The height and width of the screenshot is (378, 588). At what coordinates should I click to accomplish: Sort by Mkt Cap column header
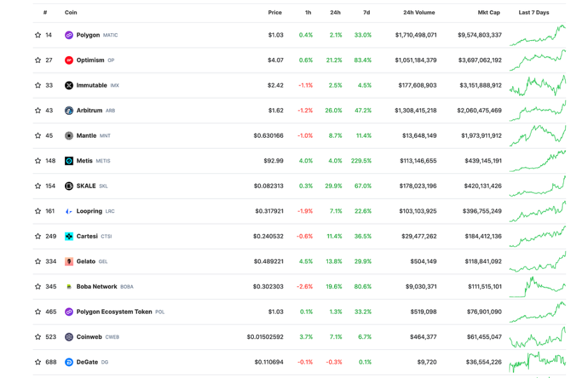pyautogui.click(x=489, y=12)
